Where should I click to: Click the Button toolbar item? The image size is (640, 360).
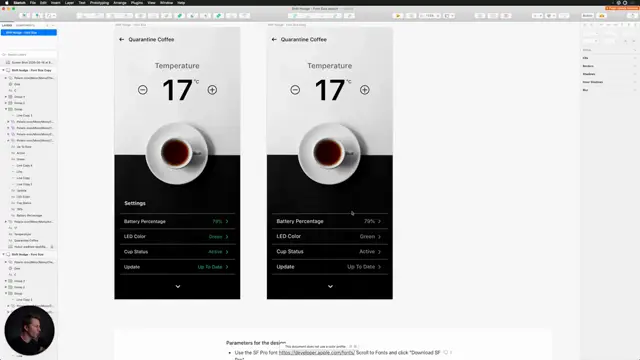click(587, 16)
